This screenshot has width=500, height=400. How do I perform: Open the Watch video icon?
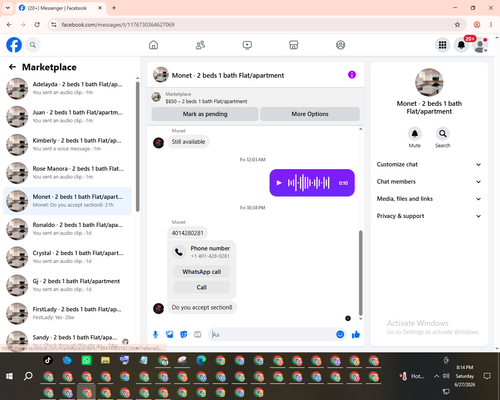[247, 45]
